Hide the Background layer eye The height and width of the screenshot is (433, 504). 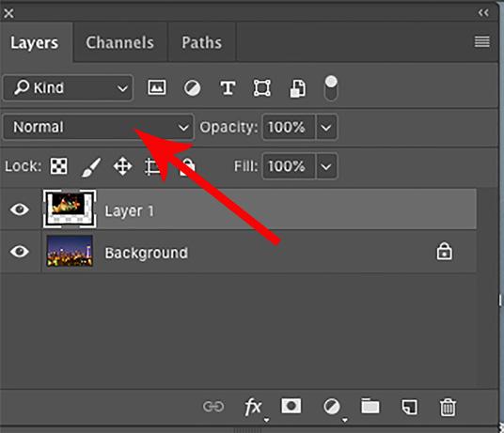pos(20,252)
